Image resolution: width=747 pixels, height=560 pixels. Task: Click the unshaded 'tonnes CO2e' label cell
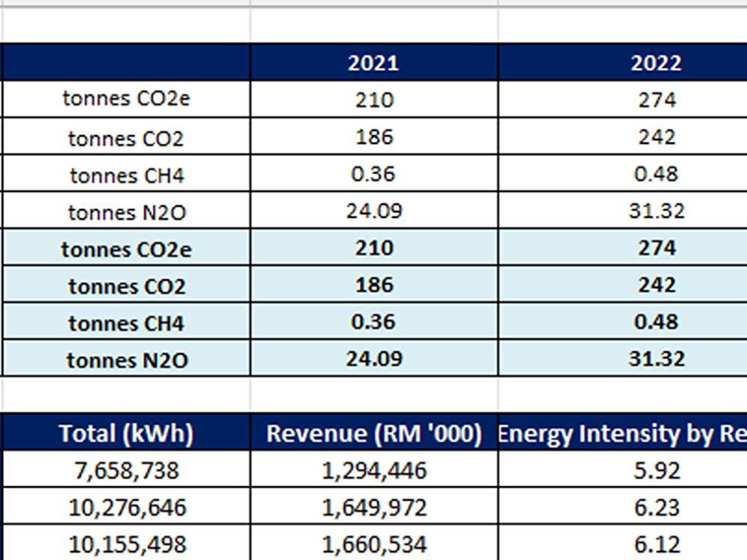tap(126, 99)
